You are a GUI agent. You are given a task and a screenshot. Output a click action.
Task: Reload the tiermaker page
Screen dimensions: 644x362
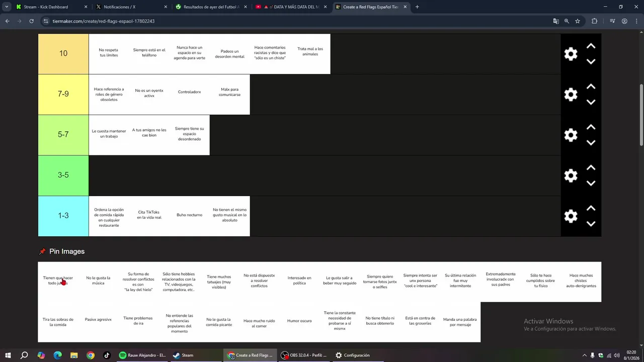[31, 21]
